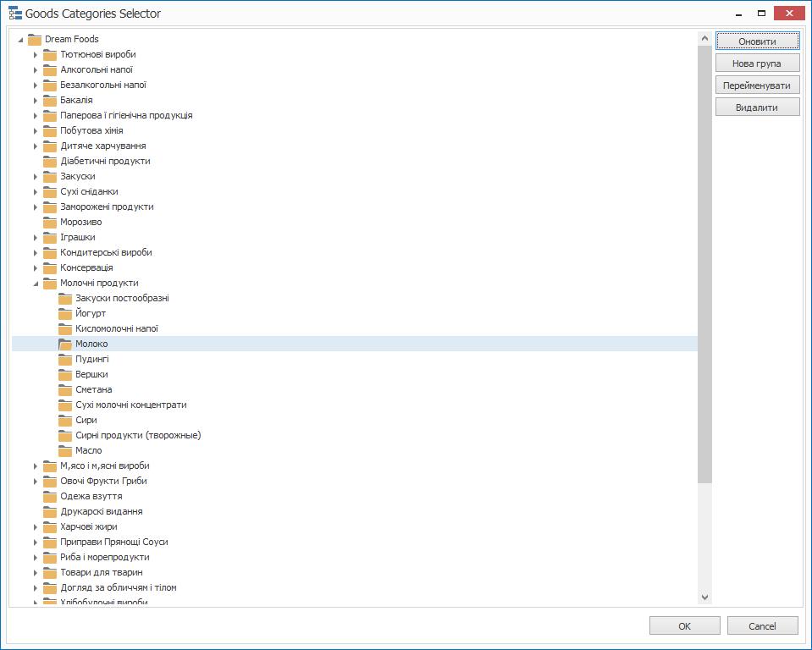
Task: Expand the Алкогольні напої category
Action: coord(36,70)
